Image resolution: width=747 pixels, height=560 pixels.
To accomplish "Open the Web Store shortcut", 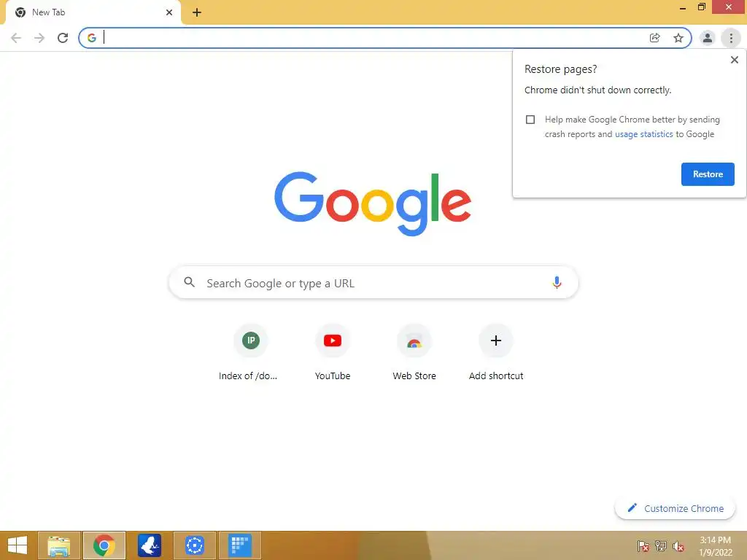I will (414, 351).
